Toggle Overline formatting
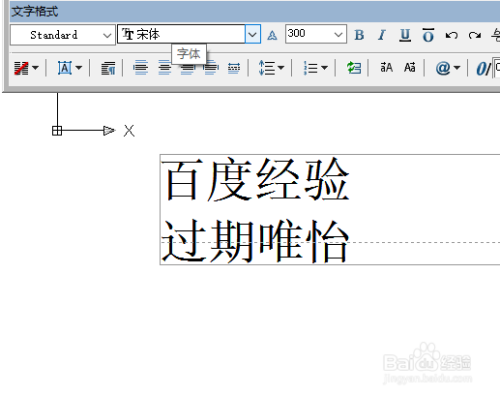Viewport: 500px width, 396px height. pyautogui.click(x=428, y=35)
